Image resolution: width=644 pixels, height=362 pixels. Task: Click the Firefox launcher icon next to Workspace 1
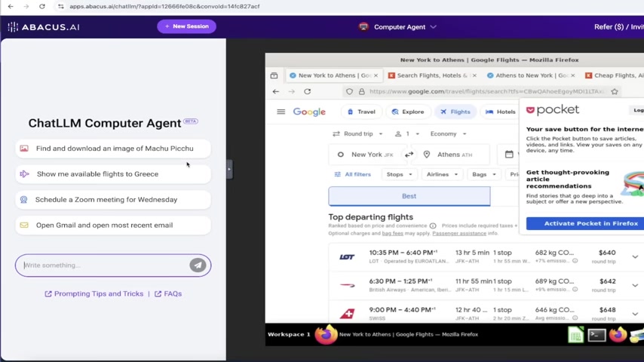[326, 334]
